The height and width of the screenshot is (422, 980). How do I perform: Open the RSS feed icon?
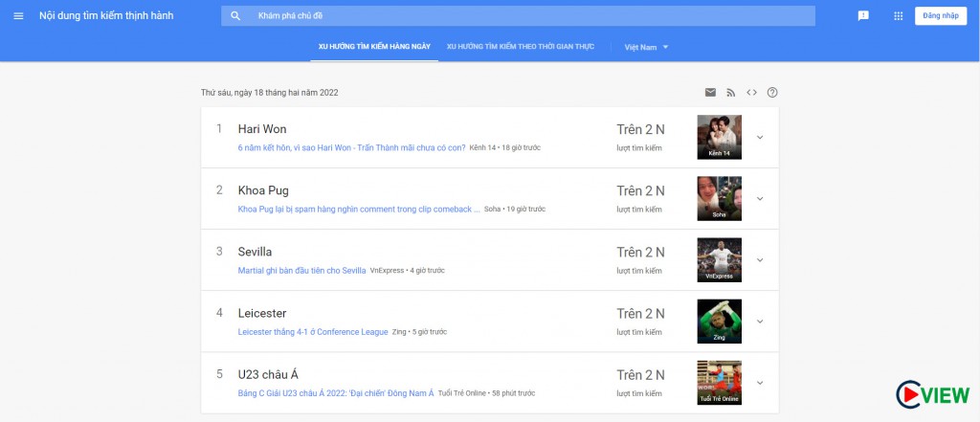click(731, 93)
